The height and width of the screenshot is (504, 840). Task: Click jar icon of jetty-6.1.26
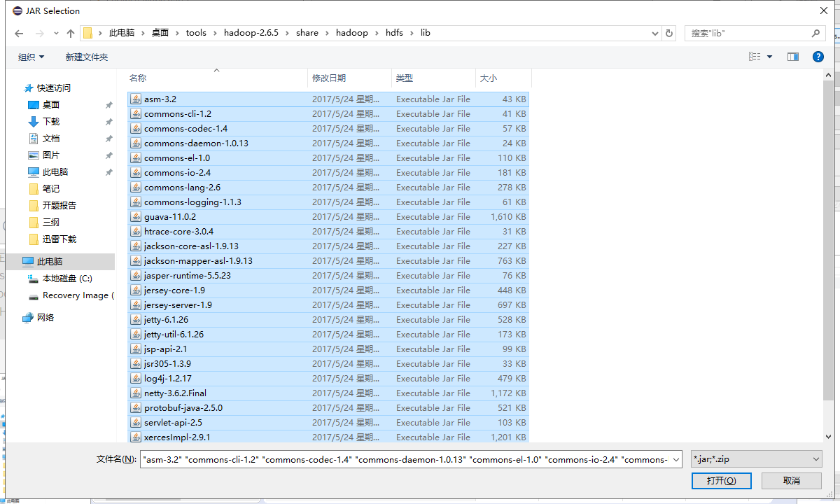[136, 320]
